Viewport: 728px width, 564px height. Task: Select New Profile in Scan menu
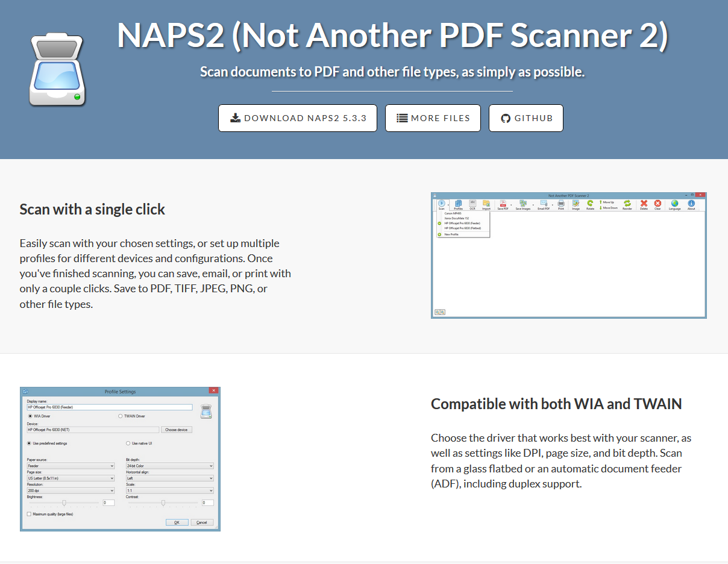(x=451, y=234)
